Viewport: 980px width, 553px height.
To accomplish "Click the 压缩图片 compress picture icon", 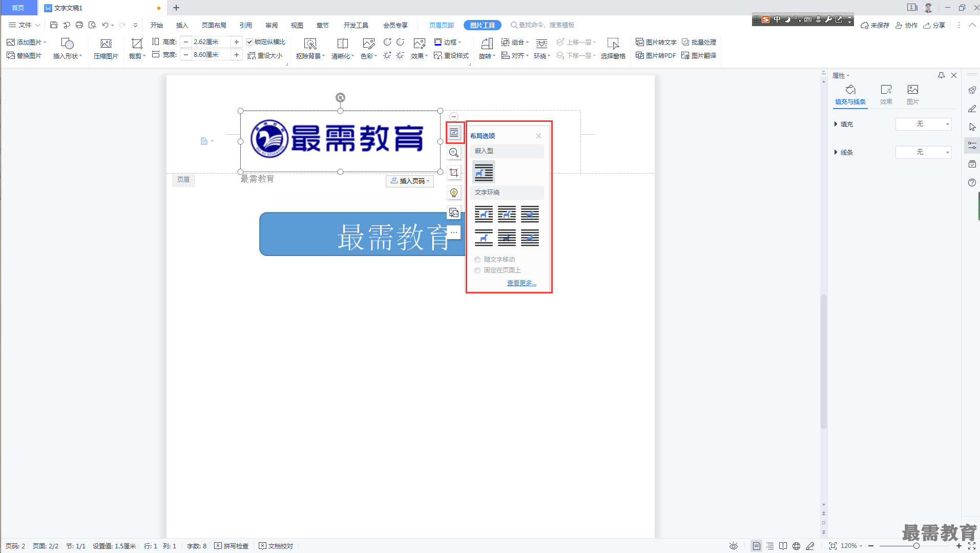I will click(106, 44).
